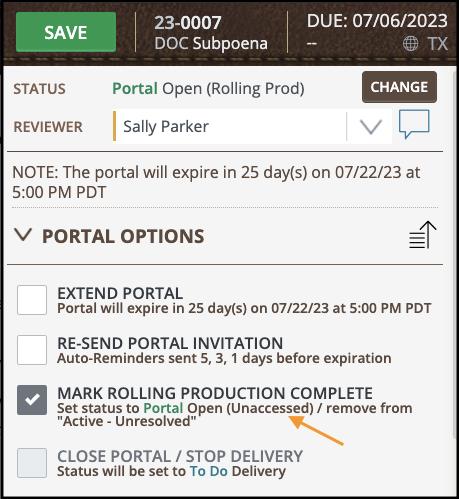Viewport: 459px width, 499px height.
Task: Click the 23-0007 case number
Action: tap(188, 23)
